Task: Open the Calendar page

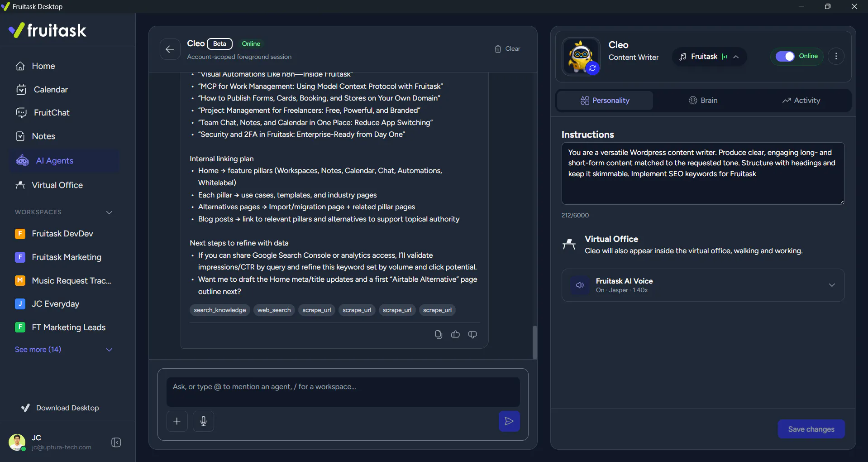Action: click(x=42, y=90)
